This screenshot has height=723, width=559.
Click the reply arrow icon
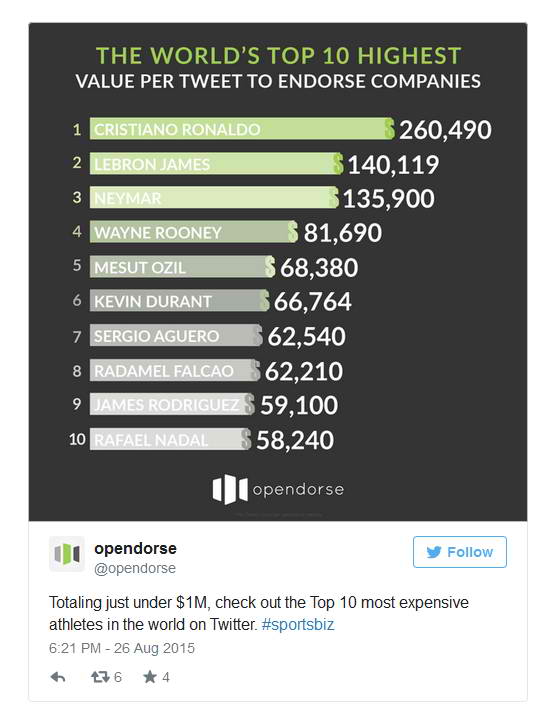pyautogui.click(x=58, y=677)
